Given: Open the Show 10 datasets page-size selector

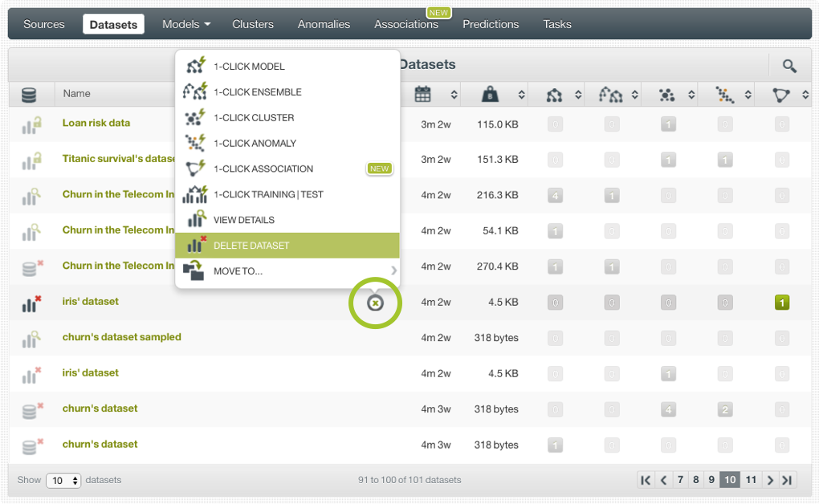Looking at the screenshot, I should point(63,480).
